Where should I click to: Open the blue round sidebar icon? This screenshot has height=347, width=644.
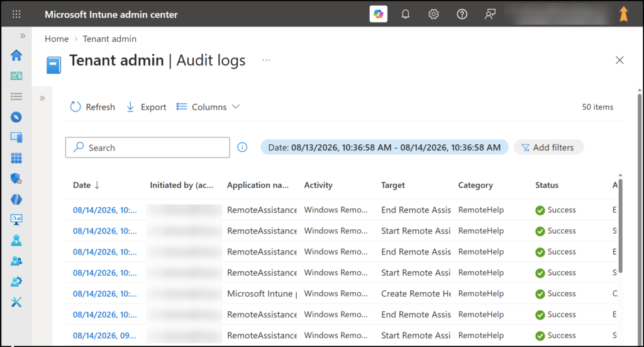point(16,117)
